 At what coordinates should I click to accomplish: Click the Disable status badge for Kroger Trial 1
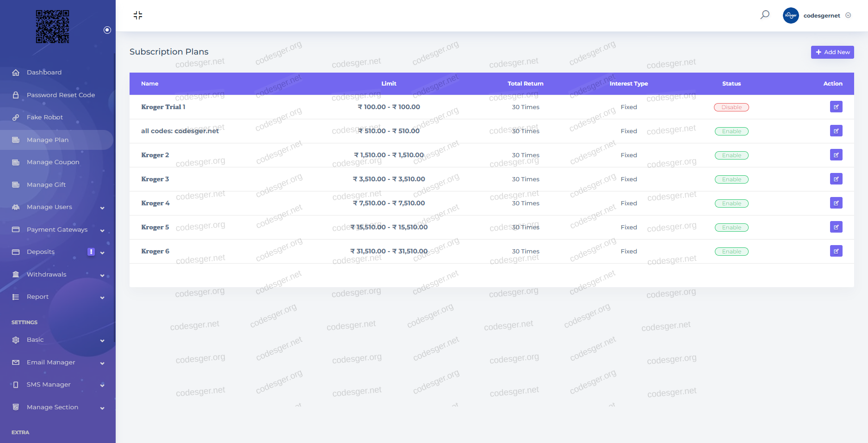click(731, 107)
